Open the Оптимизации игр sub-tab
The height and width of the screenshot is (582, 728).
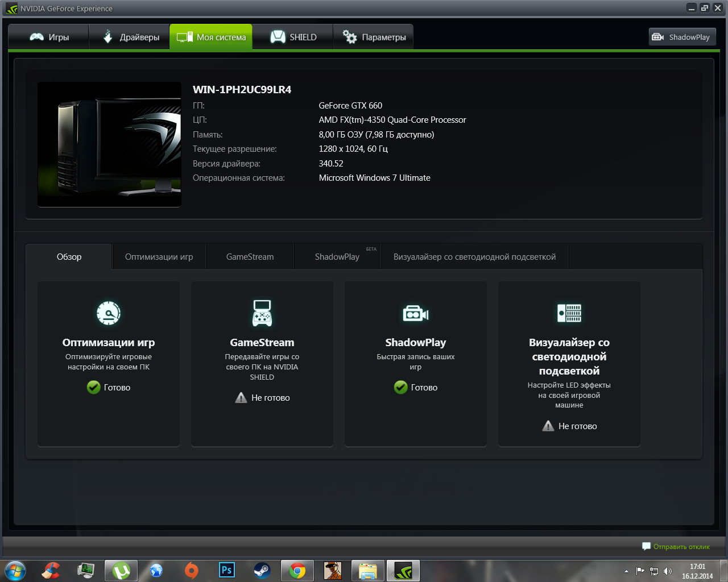point(159,257)
